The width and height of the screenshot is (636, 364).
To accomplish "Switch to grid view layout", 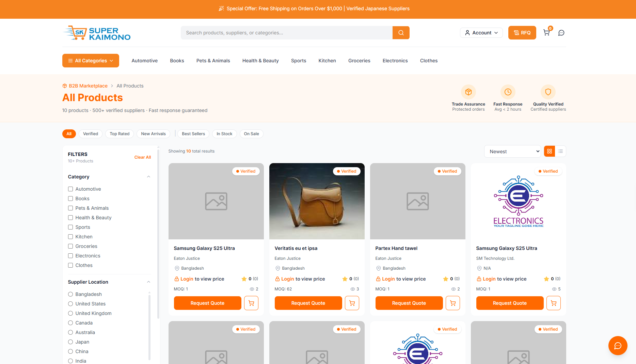I will (550, 151).
